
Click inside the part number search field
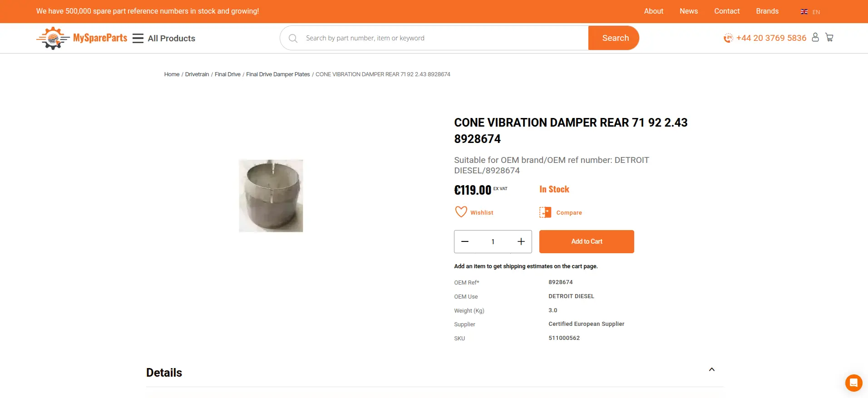click(431, 38)
